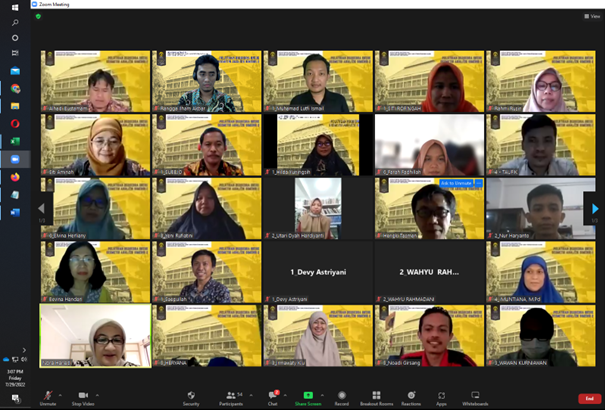Start sharing with Share Screen
The height and width of the screenshot is (410, 605).
click(306, 398)
